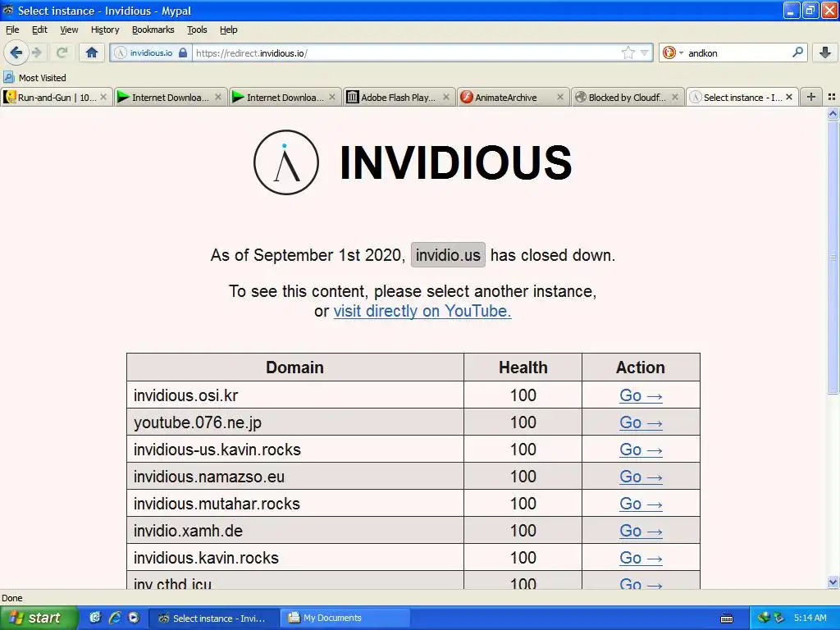Click Go for invidious.namazso.eu

[x=641, y=477]
